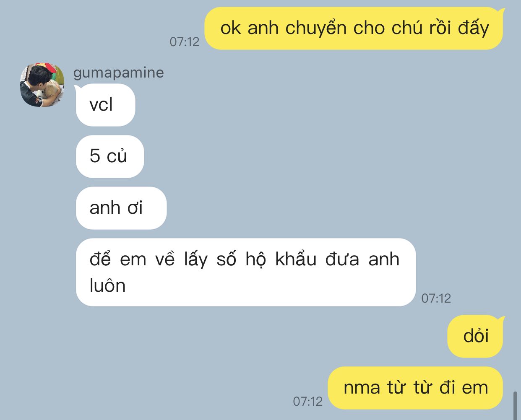The height and width of the screenshot is (420, 521).
Task: Click the word "chuyển" in the top yellow message
Action: pos(316,29)
